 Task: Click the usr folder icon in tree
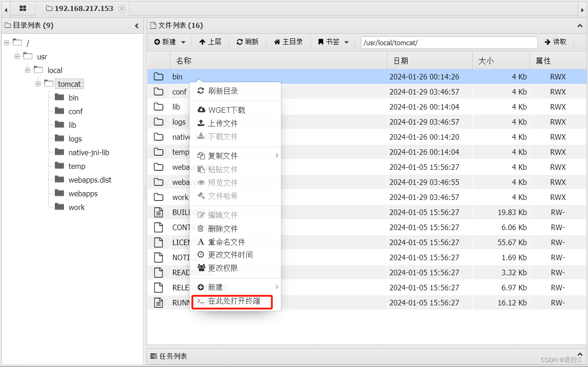pyautogui.click(x=28, y=56)
